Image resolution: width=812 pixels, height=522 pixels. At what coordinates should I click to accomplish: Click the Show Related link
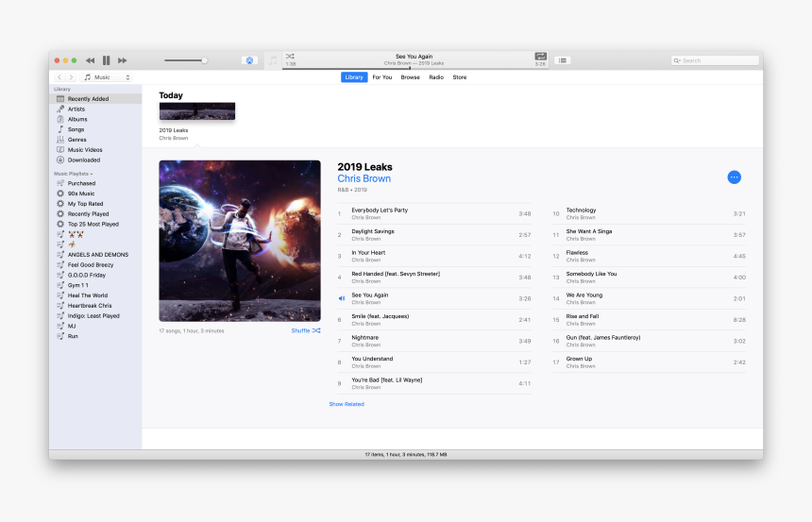[x=347, y=404]
